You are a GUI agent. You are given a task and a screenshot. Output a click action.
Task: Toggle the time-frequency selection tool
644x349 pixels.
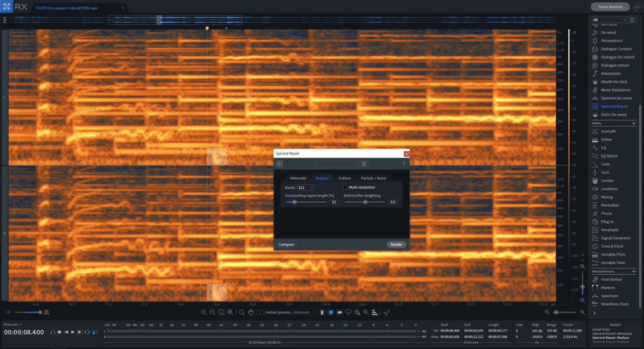tap(331, 312)
